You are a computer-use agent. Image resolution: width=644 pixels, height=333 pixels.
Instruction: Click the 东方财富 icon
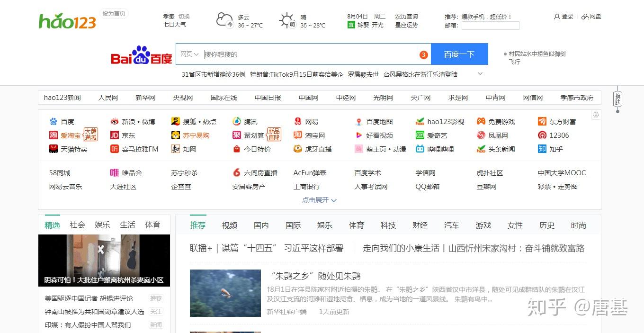click(x=542, y=122)
